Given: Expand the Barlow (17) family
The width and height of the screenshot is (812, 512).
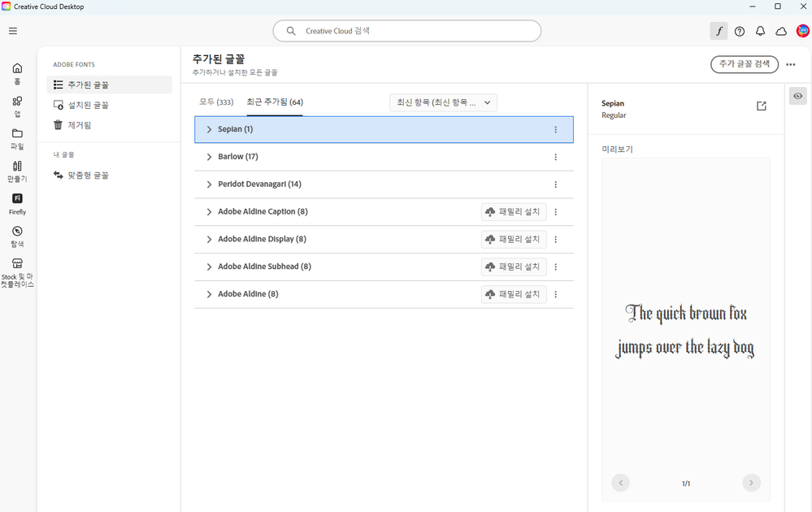Looking at the screenshot, I should tap(209, 157).
